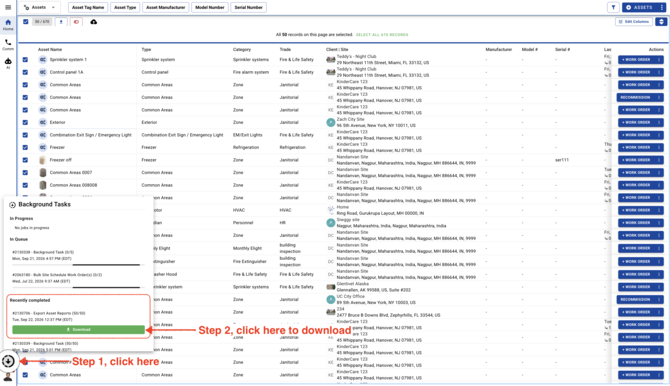Open the kebab menu for Combination Exit Sign row

coord(659,135)
